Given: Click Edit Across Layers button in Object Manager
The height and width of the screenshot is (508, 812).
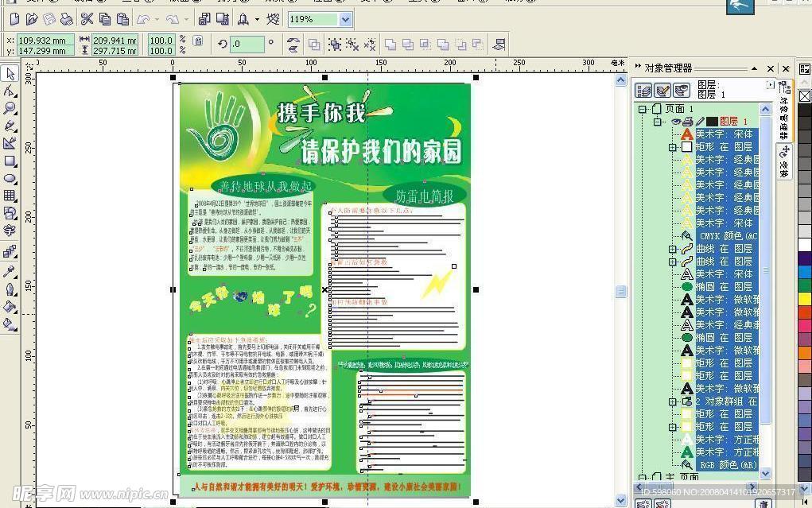Looking at the screenshot, I should [x=662, y=90].
